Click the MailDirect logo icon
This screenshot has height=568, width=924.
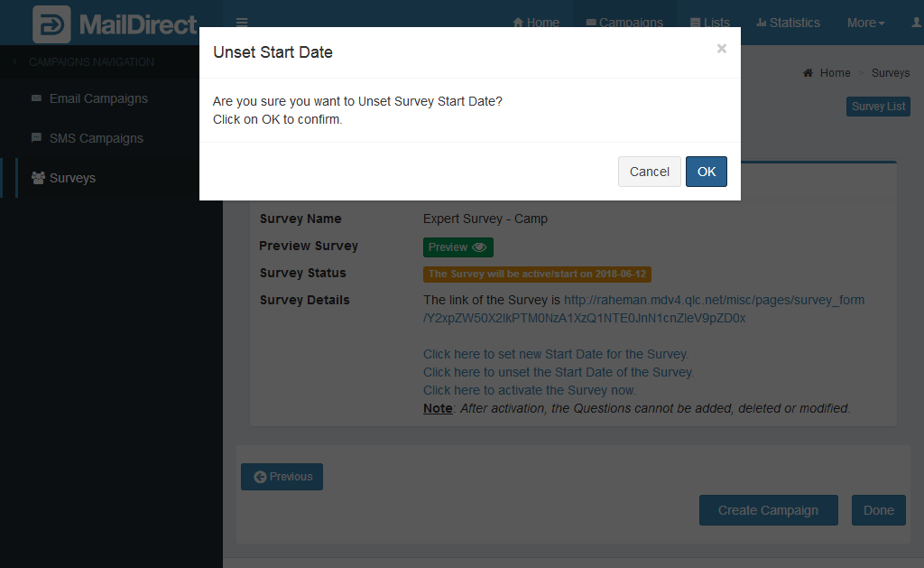tap(51, 23)
